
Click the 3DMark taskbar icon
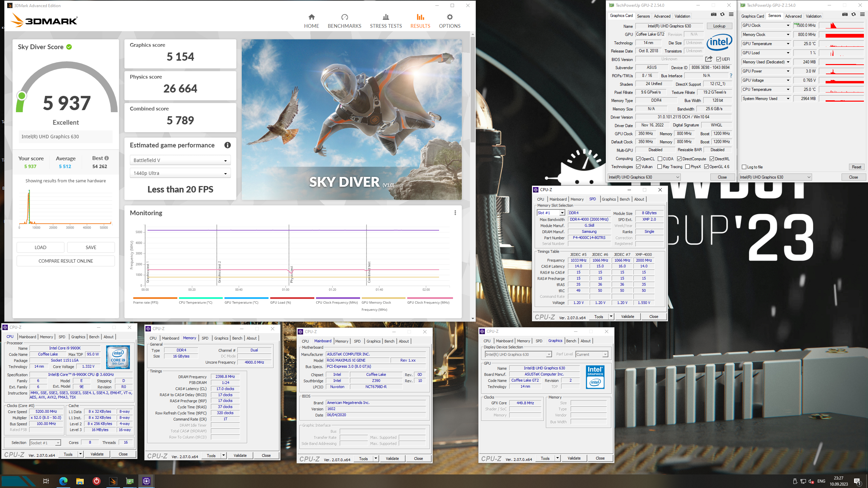click(113, 481)
